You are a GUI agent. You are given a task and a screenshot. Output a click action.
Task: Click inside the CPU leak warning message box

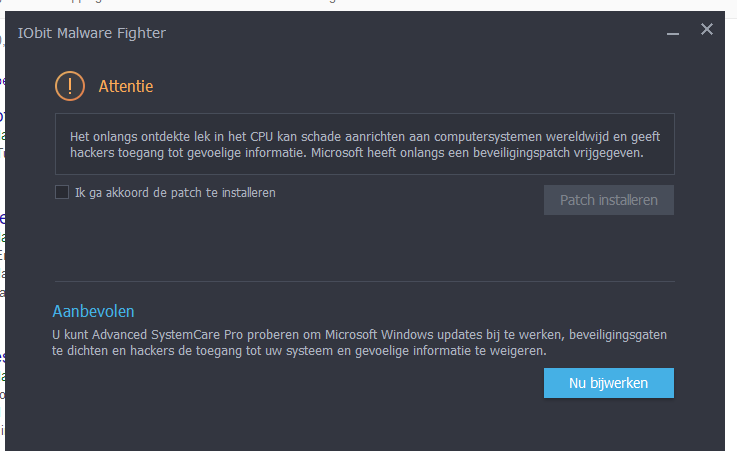(x=365, y=144)
